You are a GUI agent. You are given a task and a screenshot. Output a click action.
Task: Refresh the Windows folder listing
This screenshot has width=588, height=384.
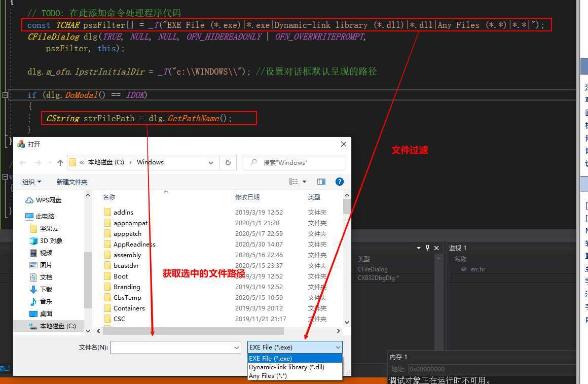228,162
